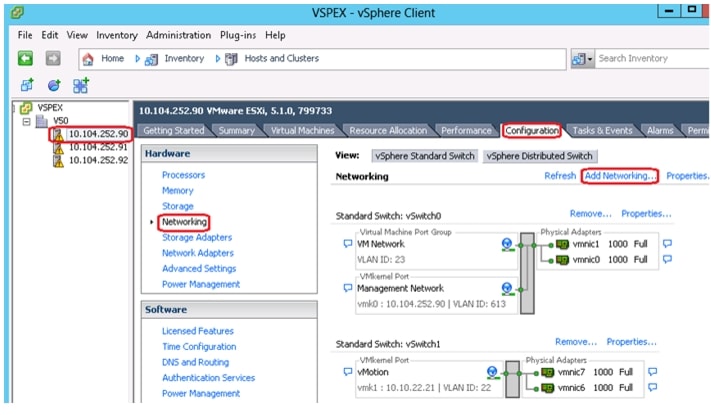Open Authentication Services settings
Image resolution: width=711 pixels, height=415 pixels.
(209, 378)
